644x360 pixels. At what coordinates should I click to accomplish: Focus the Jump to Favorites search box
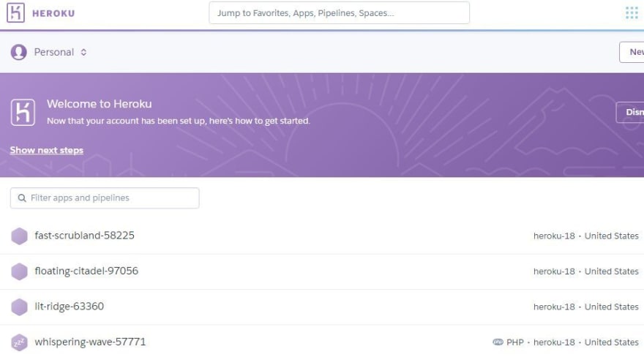[x=339, y=12]
